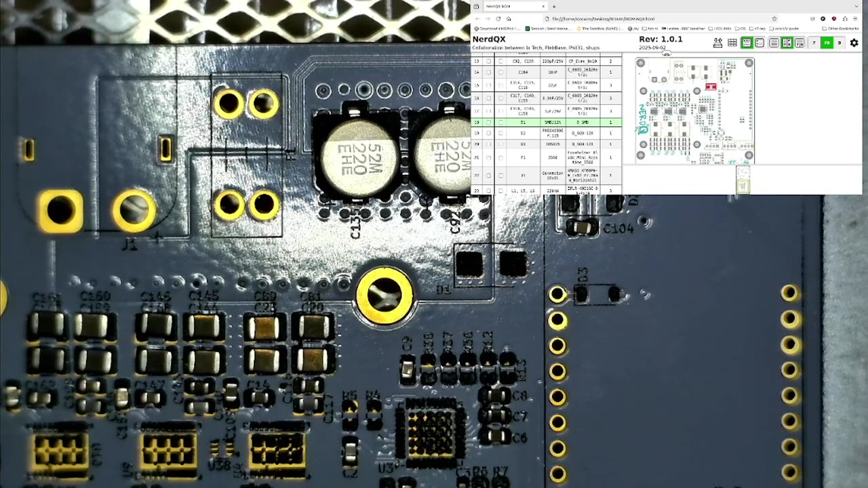
Task: Open the browser home page
Action: tap(509, 19)
